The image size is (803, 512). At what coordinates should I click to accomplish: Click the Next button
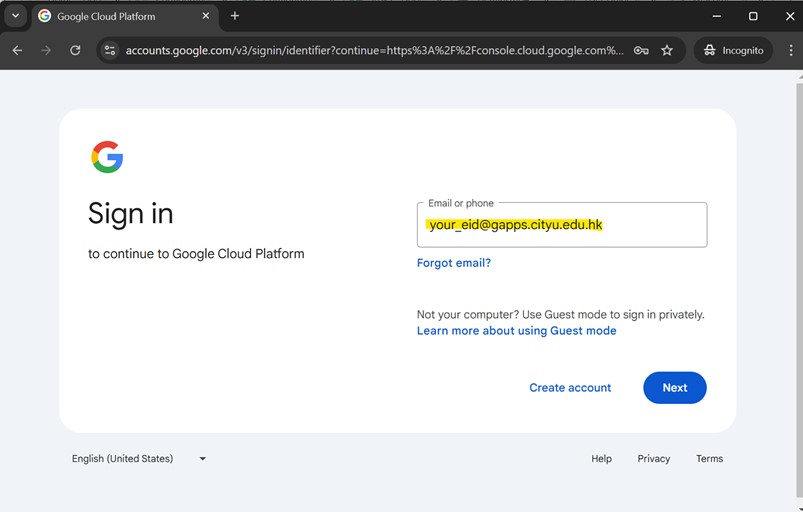pyautogui.click(x=674, y=388)
